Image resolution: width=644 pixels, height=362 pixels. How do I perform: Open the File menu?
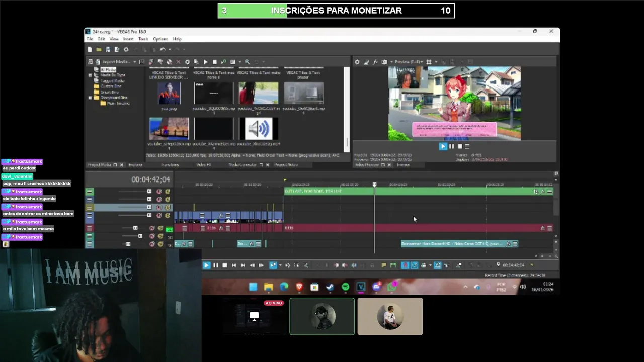pyautogui.click(x=90, y=39)
